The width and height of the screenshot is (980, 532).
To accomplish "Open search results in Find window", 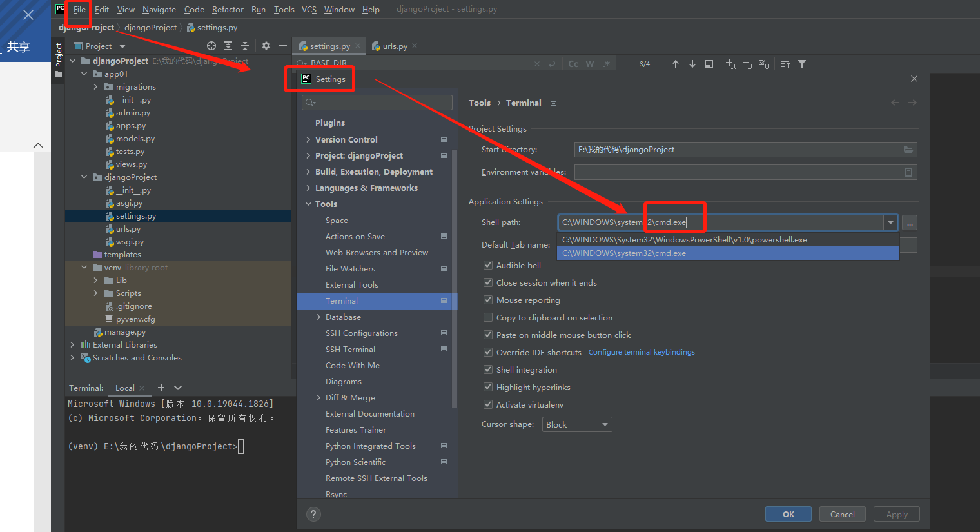I will (709, 64).
